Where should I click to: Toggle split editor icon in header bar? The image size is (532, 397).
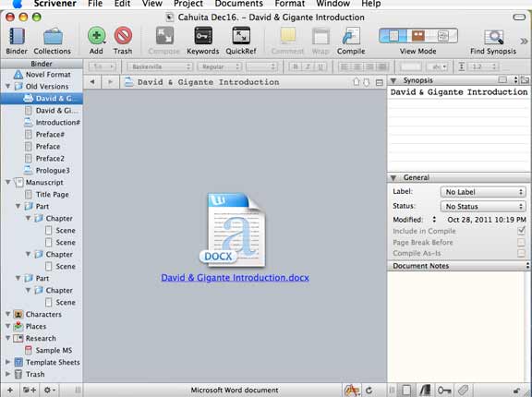380,82
